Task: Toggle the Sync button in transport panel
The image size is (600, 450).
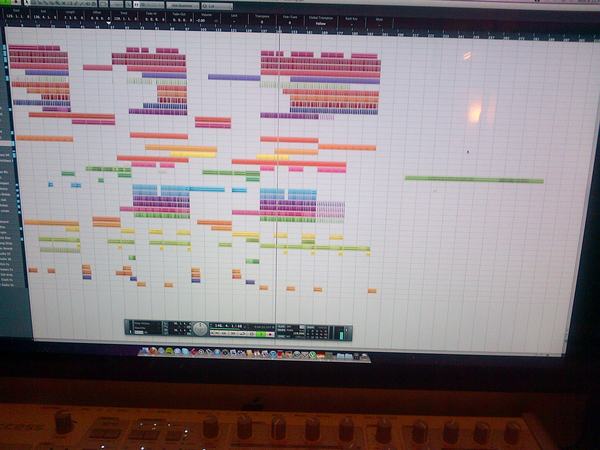Action: point(280,336)
